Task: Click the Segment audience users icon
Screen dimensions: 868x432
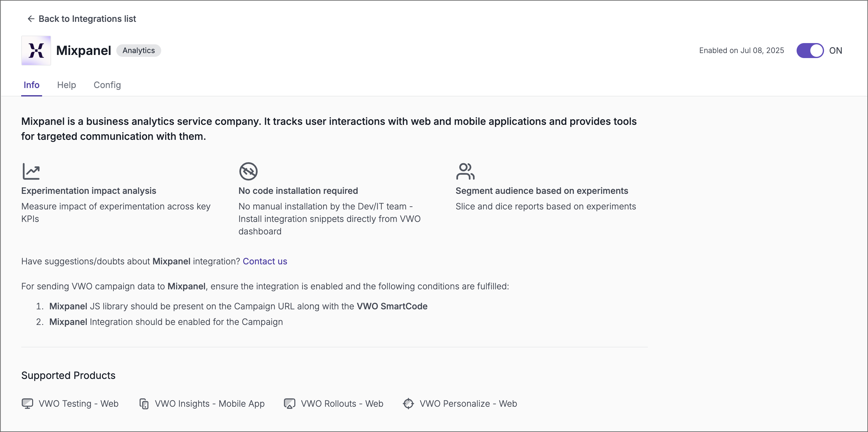Action: 465,171
